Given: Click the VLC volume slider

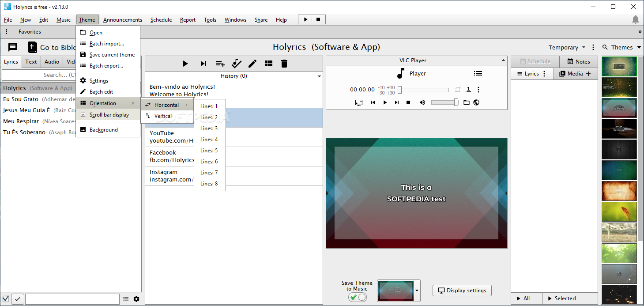Looking at the screenshot, I should [x=445, y=102].
